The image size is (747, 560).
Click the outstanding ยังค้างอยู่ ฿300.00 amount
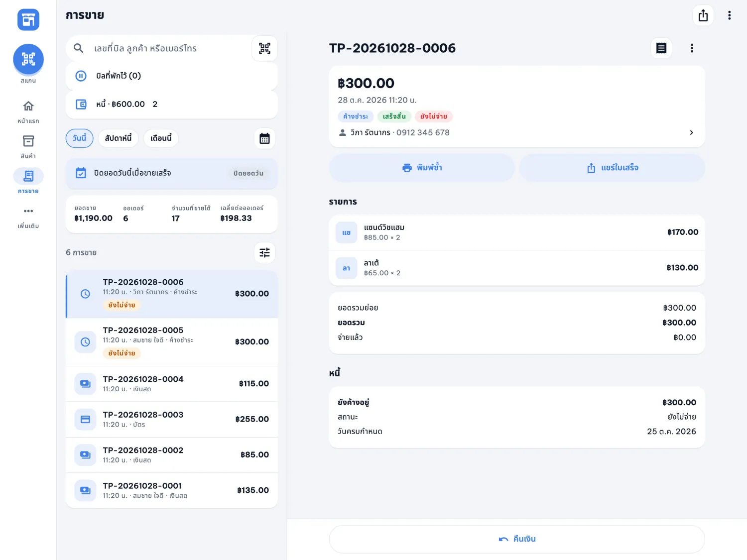[x=679, y=402]
